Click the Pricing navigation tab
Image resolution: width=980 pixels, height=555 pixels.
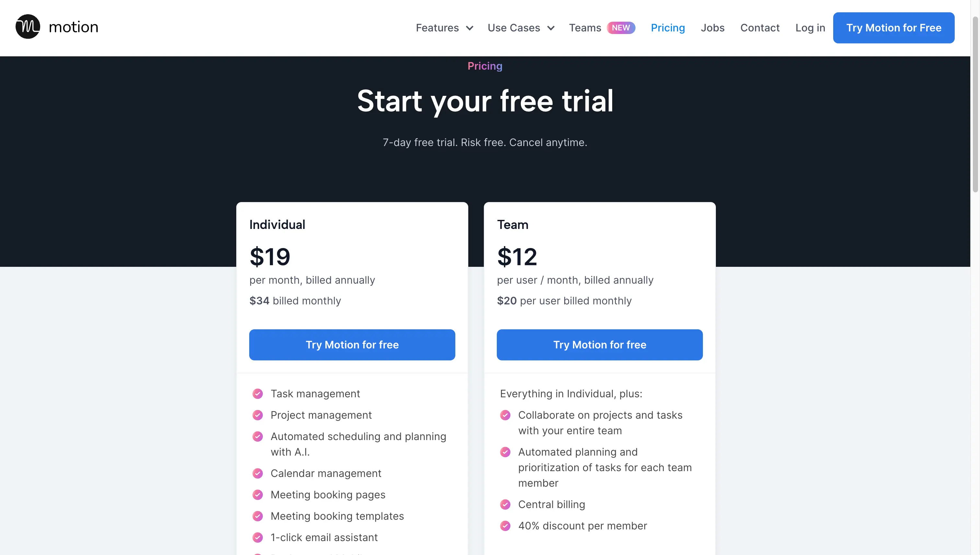coord(668,28)
